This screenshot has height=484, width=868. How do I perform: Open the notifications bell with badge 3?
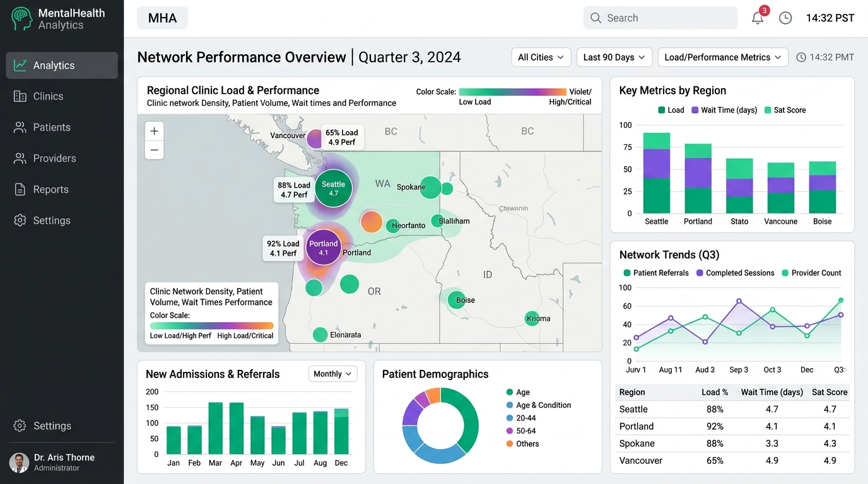tap(758, 18)
